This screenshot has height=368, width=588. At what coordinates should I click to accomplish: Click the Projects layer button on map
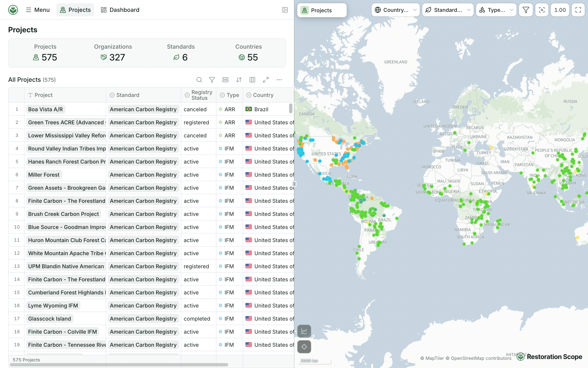click(x=322, y=10)
